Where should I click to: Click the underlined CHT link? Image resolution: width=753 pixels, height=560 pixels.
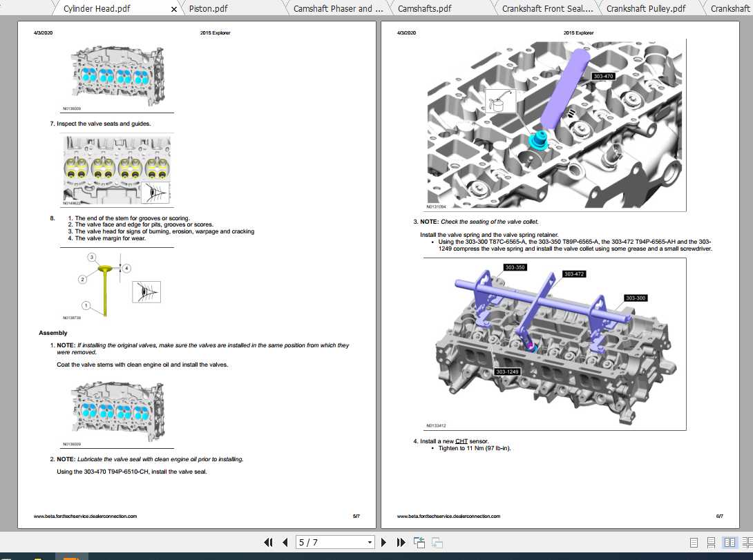(x=461, y=441)
